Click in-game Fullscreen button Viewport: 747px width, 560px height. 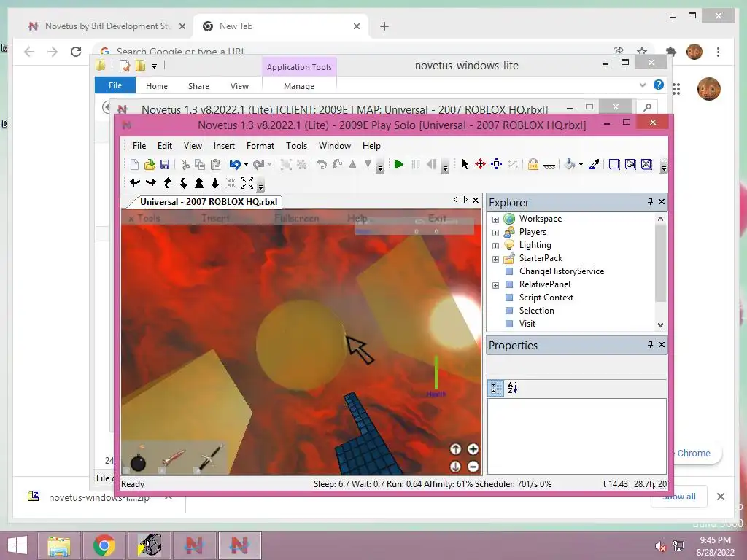297,218
